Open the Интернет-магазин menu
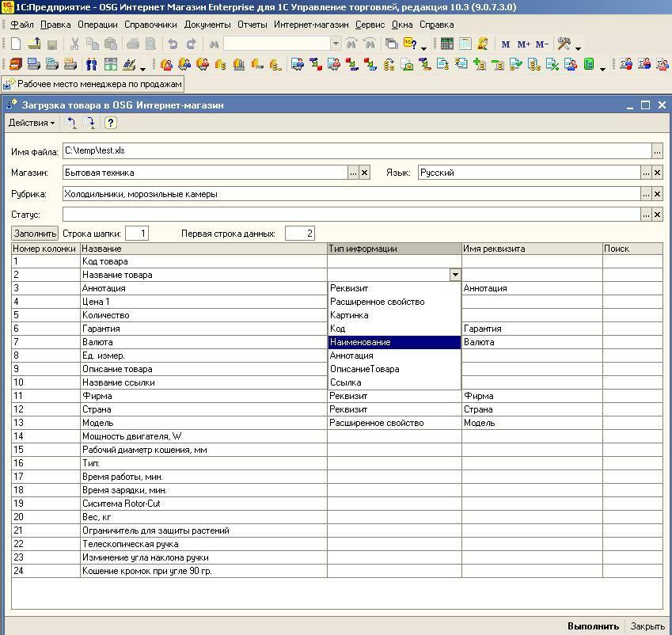The width and height of the screenshot is (672, 635). coord(311,25)
